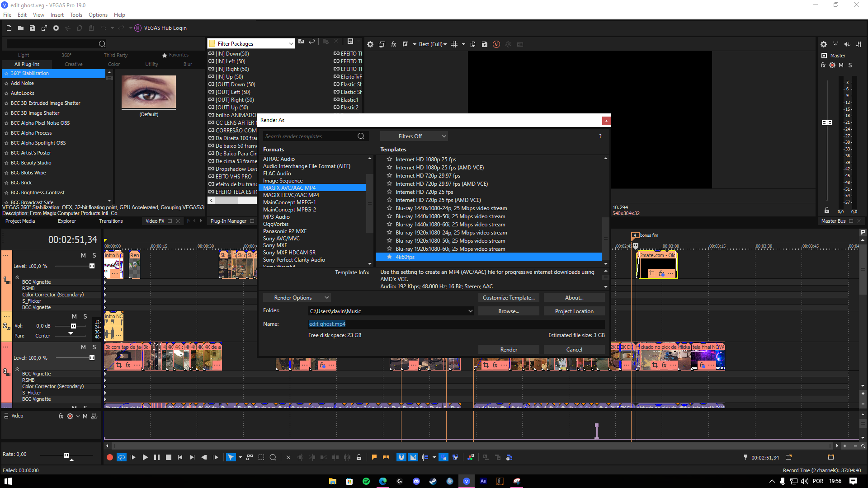This screenshot has width=868, height=488.
Task: Solo track 1 with S button
Action: pos(94,255)
